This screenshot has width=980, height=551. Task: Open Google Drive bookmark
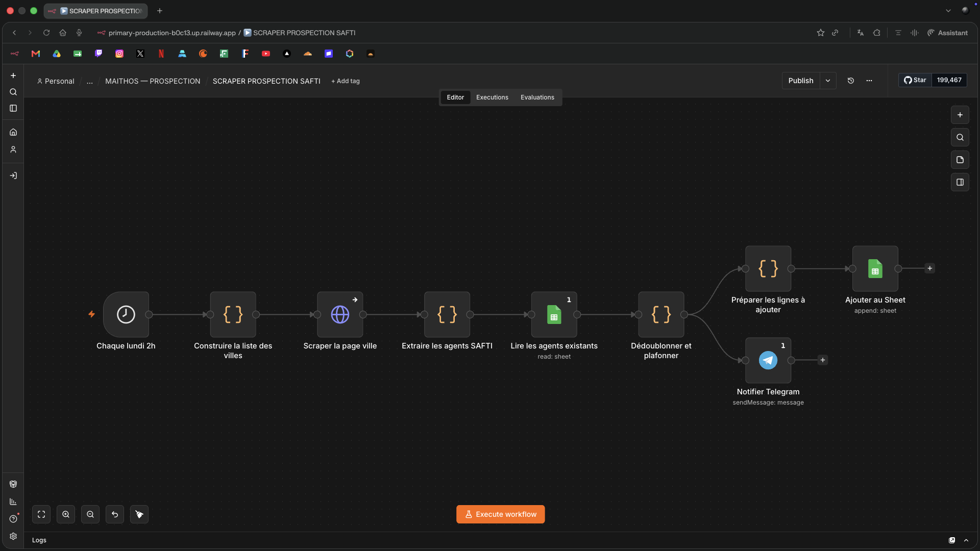57,54
